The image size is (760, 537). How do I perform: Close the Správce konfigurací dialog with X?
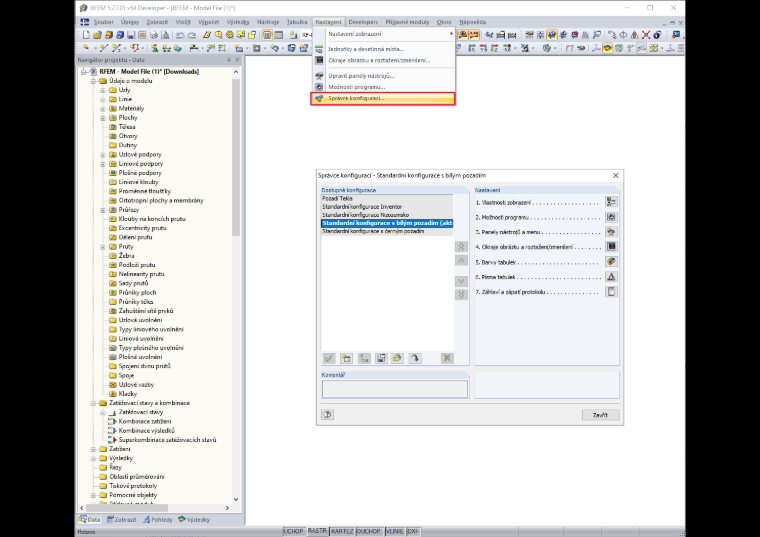(x=616, y=175)
